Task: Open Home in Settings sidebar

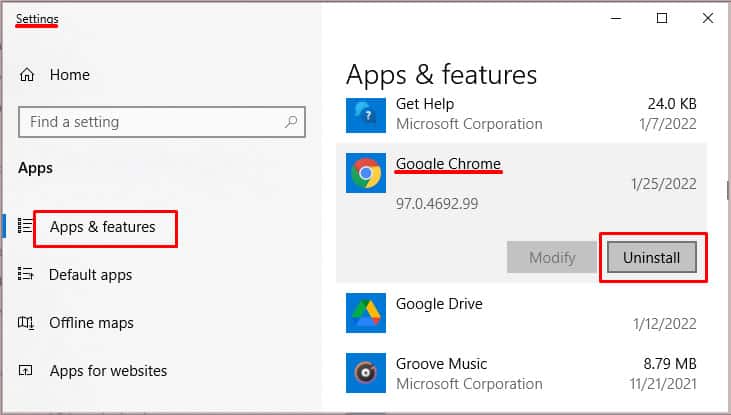Action: [69, 75]
